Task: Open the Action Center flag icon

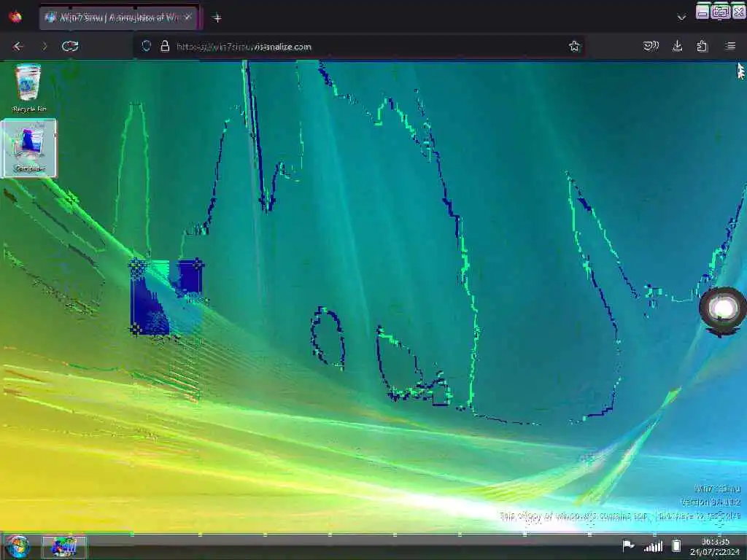Action: click(628, 545)
